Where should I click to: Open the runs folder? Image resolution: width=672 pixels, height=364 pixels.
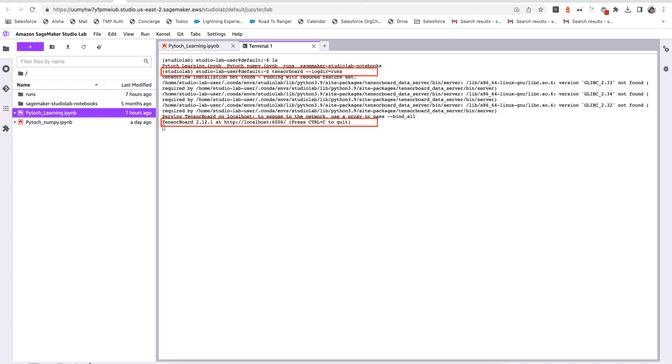[x=84, y=94]
